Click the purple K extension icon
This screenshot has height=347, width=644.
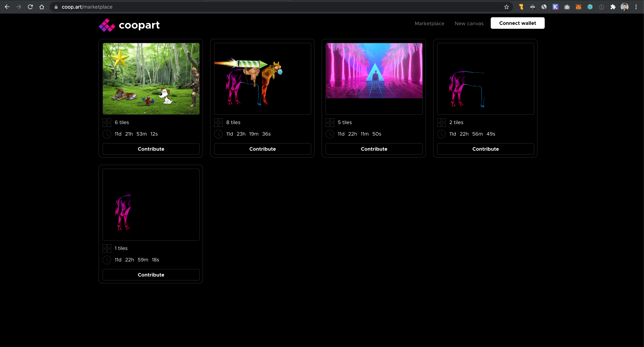[555, 7]
